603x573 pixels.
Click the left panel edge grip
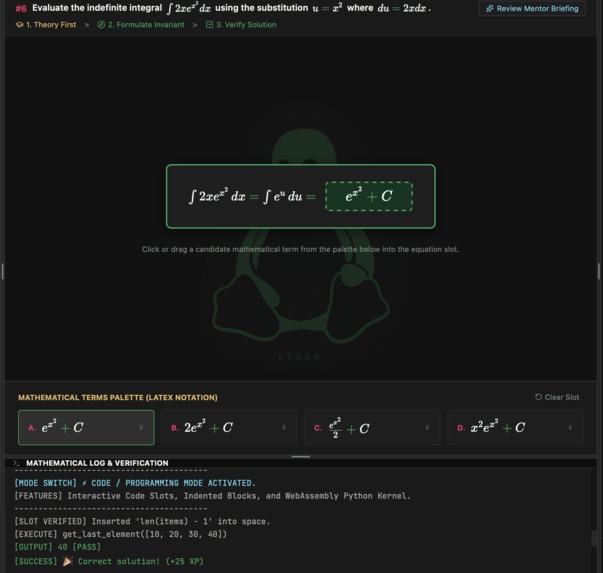point(3,271)
